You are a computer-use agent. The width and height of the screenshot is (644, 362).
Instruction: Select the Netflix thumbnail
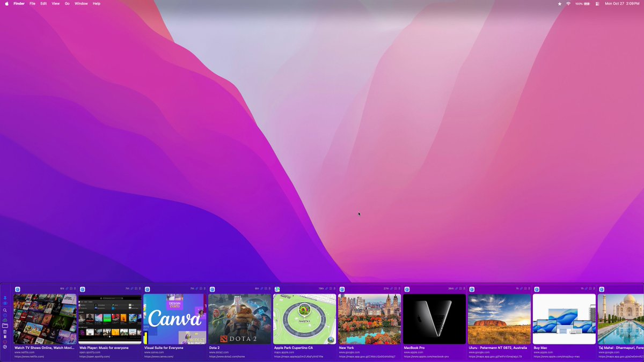(45, 319)
